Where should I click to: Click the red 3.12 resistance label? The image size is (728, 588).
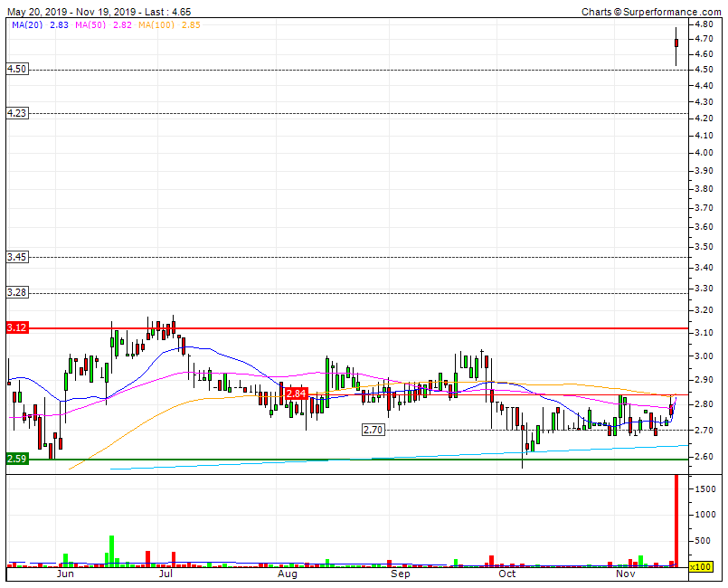pos(16,327)
